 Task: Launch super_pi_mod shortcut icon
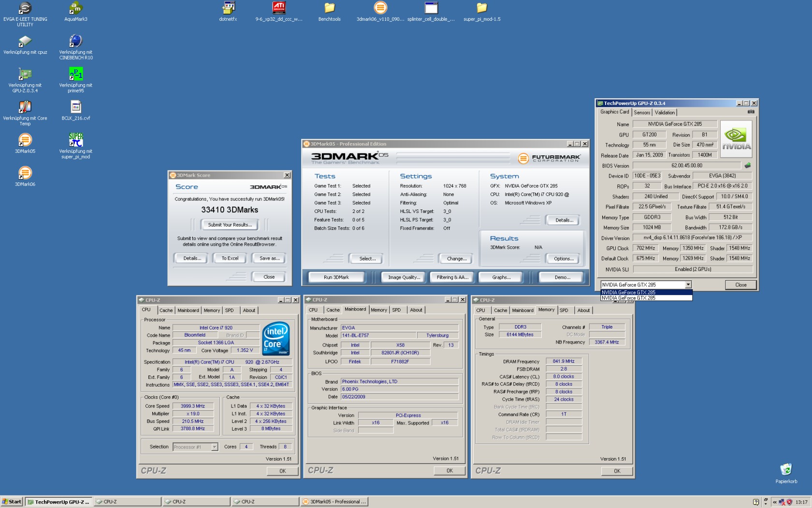coord(76,140)
